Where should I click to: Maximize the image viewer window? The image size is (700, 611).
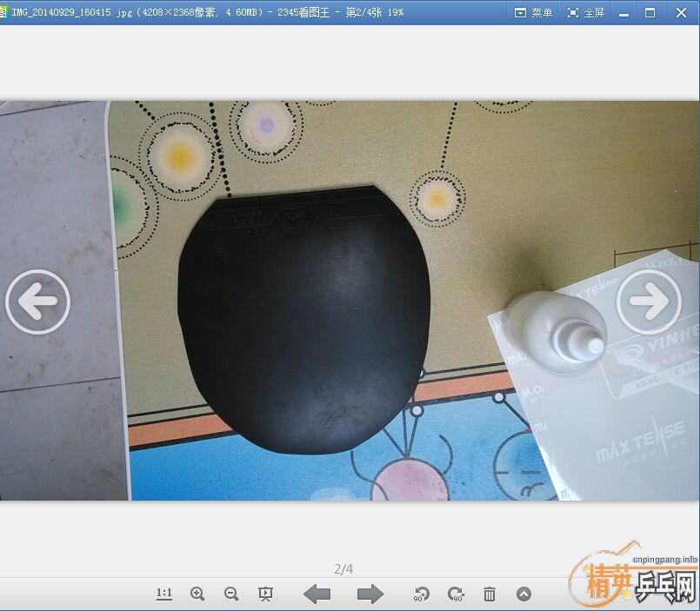[x=650, y=12]
